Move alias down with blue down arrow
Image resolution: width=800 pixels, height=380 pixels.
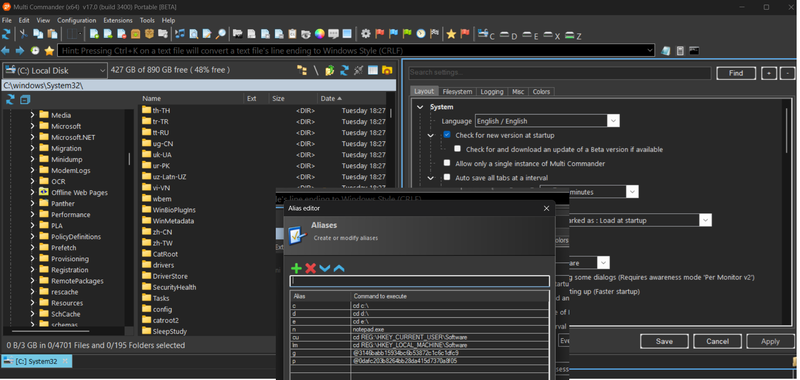tap(324, 268)
